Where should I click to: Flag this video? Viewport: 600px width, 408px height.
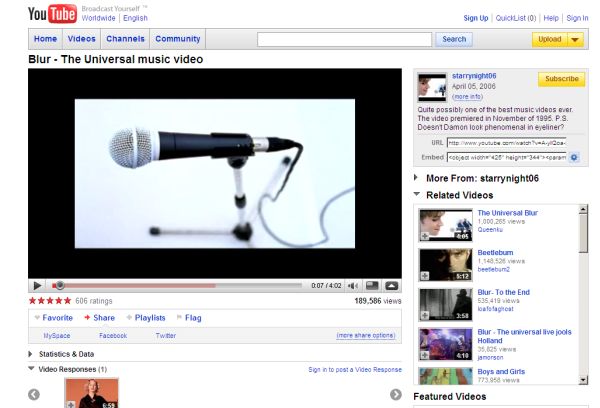(x=189, y=318)
